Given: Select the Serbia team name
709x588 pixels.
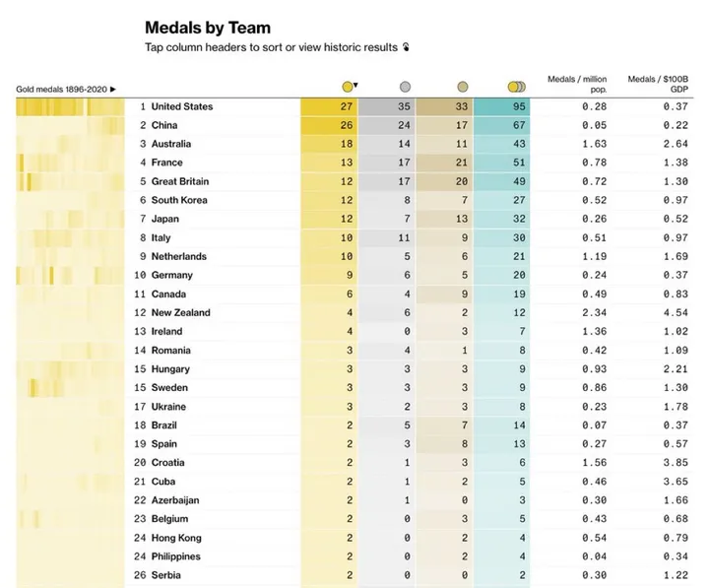Looking at the screenshot, I should coord(166,575).
